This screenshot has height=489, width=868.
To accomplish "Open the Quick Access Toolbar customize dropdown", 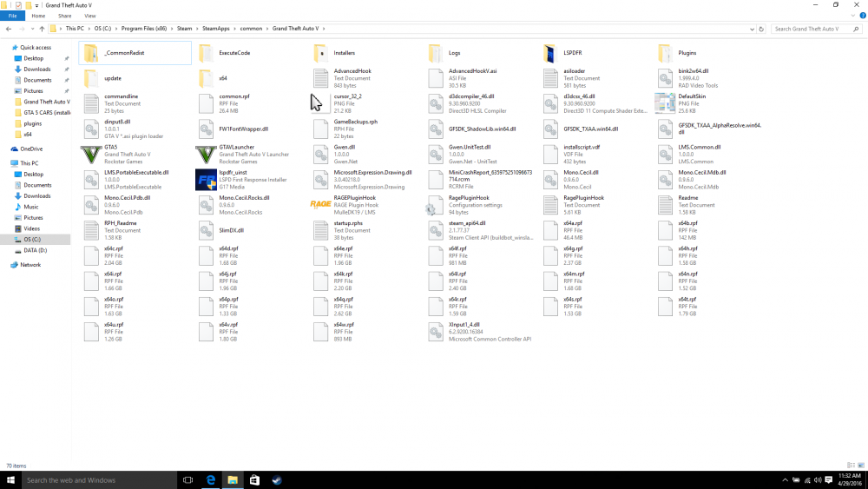I will [36, 5].
